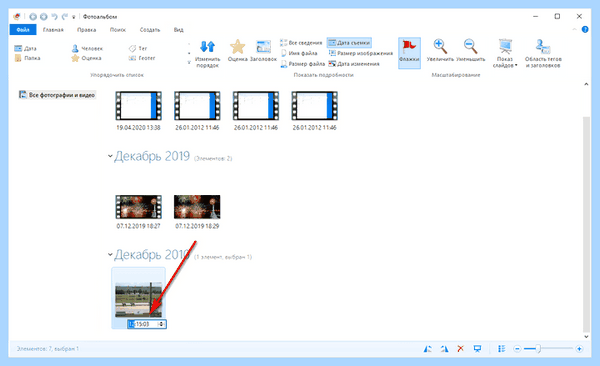Show Дата изменения detail
Screen dimensions: 600x366
354,64
